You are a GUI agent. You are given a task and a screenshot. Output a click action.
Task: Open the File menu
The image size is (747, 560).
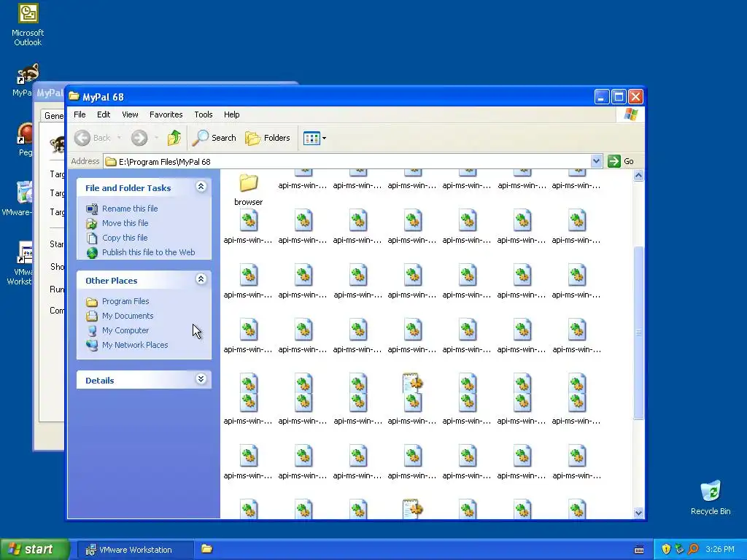point(80,114)
